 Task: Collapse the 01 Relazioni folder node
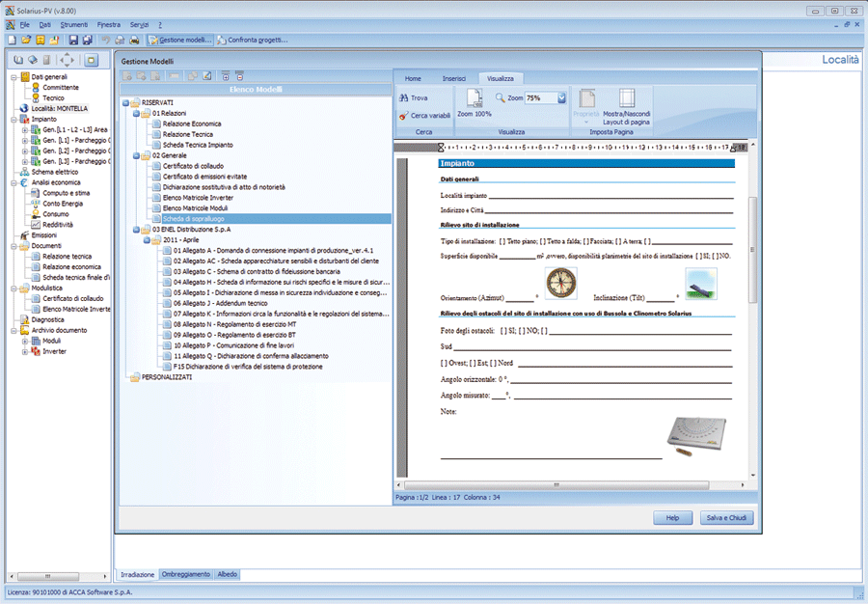[136, 114]
